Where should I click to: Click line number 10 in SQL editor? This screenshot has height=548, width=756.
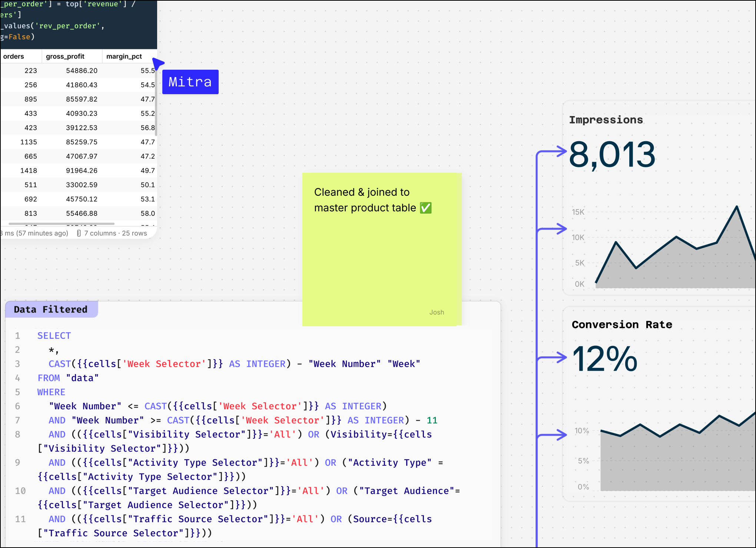coord(20,491)
